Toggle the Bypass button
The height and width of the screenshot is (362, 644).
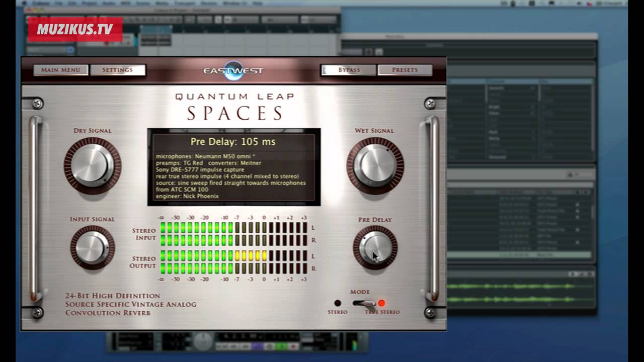pos(349,70)
